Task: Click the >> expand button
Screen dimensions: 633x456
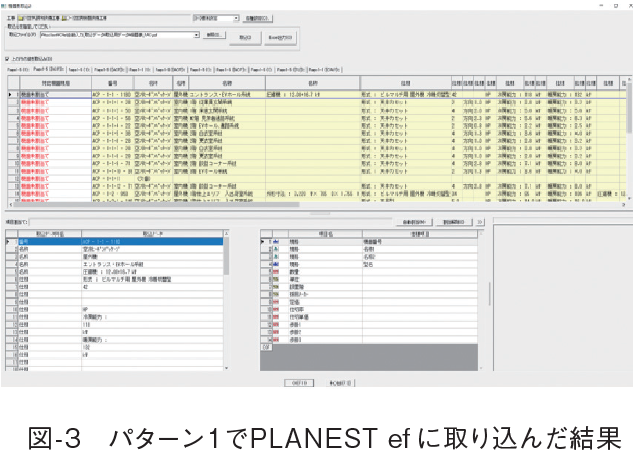Action: pos(480,222)
